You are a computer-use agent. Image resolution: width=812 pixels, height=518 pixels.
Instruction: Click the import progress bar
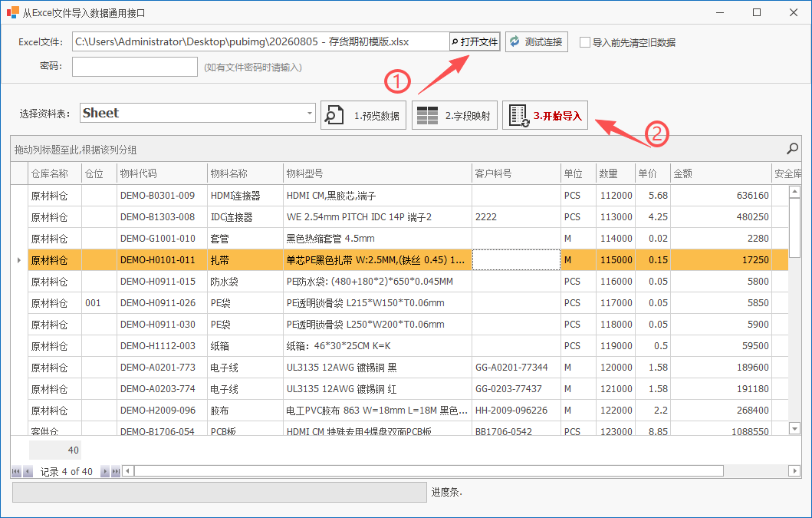tap(219, 492)
